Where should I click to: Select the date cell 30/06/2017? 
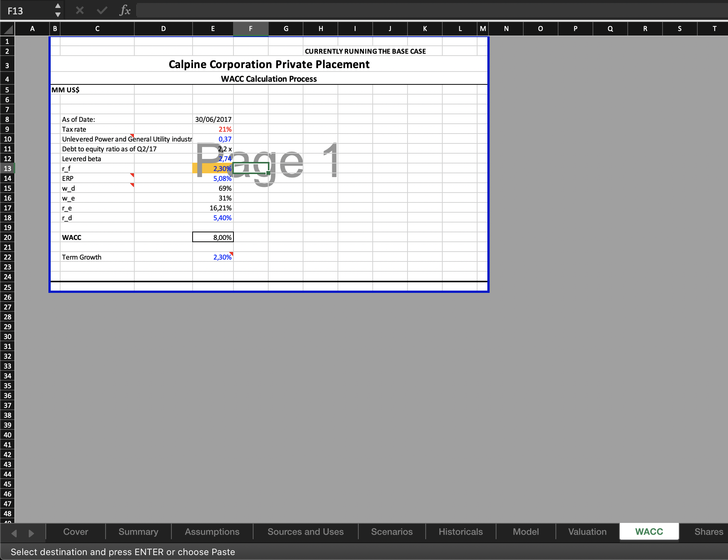pyautogui.click(x=213, y=119)
